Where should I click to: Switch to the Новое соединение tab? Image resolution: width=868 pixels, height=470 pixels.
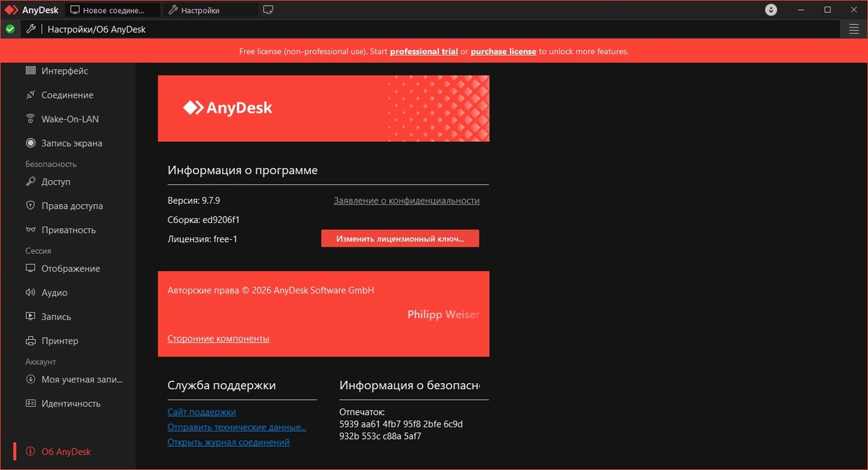[114, 10]
